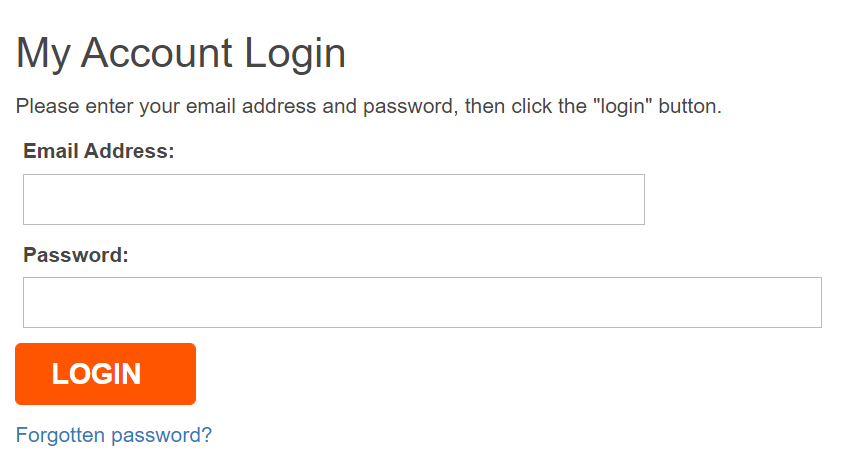Click the "Password:" label text
The width and height of the screenshot is (852, 475).
coord(76,255)
